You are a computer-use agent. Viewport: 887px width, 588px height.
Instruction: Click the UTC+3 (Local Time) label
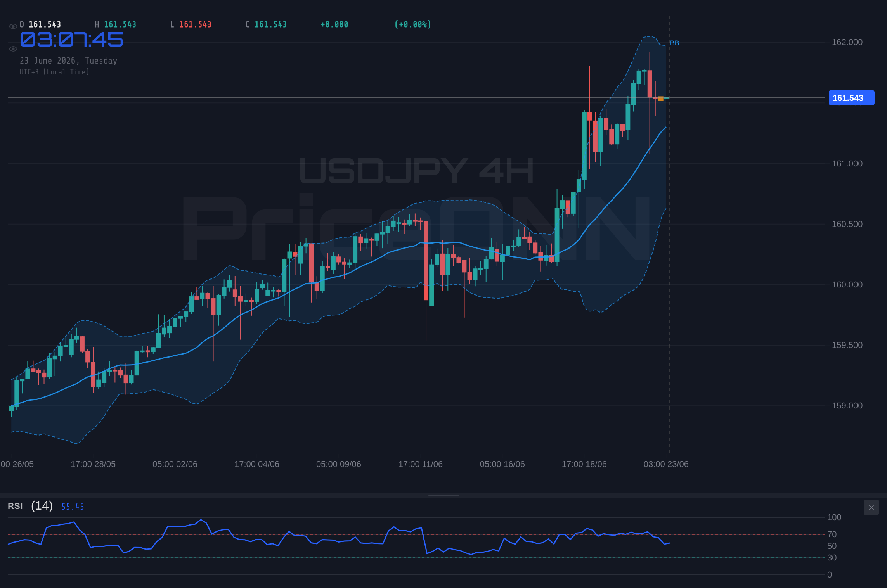tap(54, 72)
